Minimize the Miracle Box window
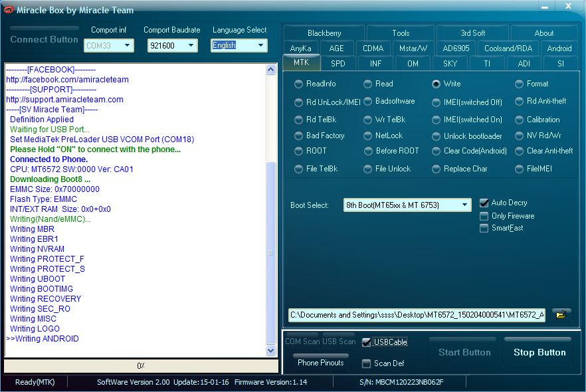The width and height of the screenshot is (586, 392). coord(545,7)
